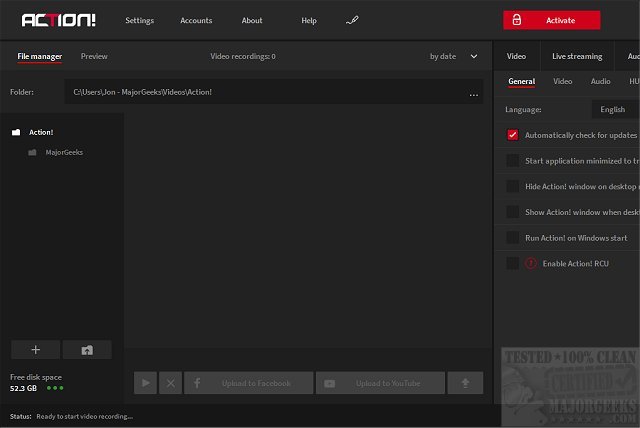The image size is (640, 428).
Task: Switch to the Preview tab
Action: (x=94, y=57)
